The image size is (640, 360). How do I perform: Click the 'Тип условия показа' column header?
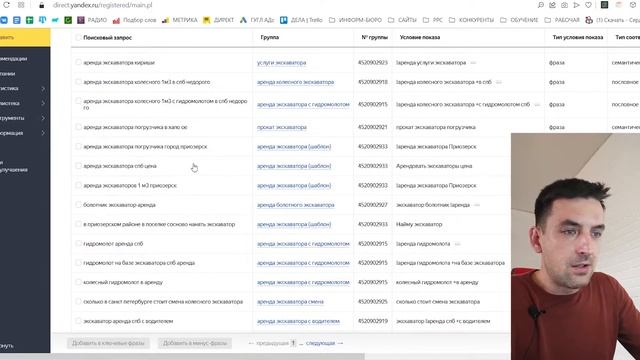tap(578, 37)
